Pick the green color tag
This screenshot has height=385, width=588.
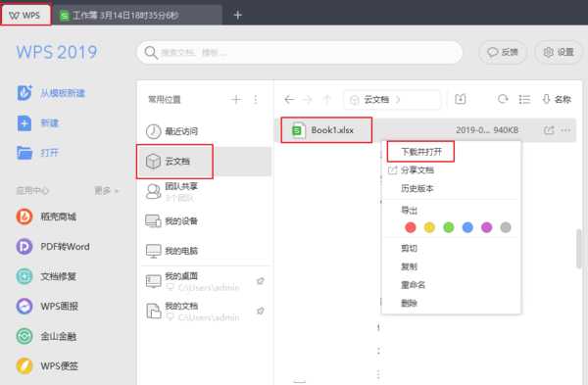click(x=449, y=227)
